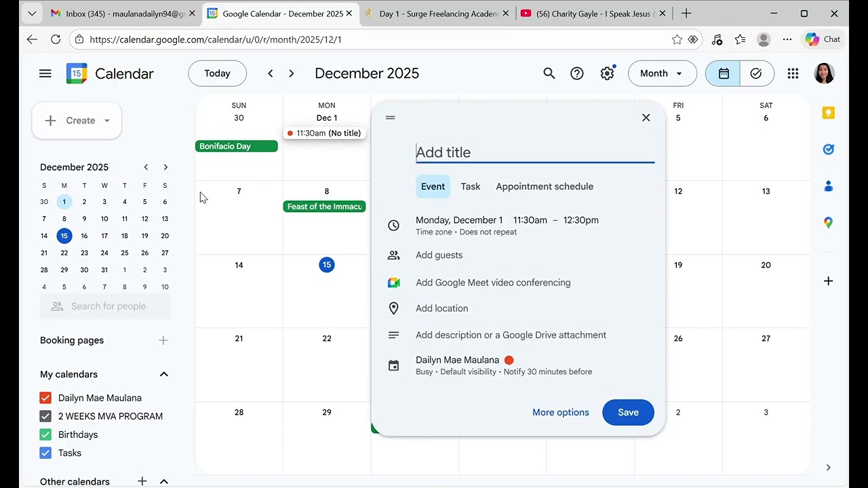Toggle Tasks calendar checkbox
Viewport: 868px width, 488px height.
click(x=45, y=453)
